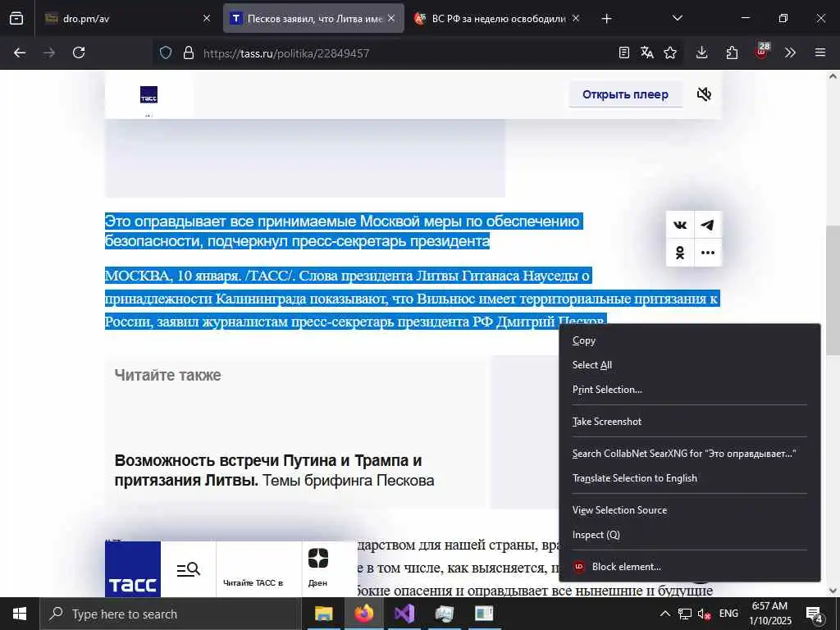Switch the ENG input language indicator

tap(728, 614)
